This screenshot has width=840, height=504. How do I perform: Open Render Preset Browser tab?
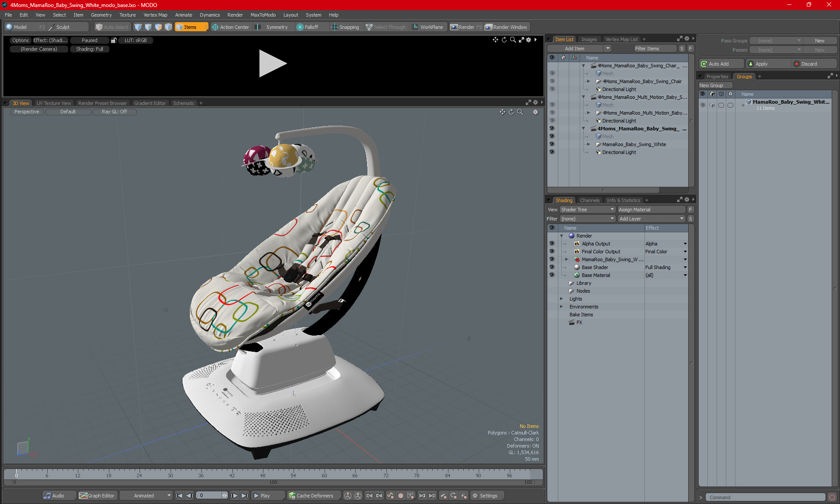(x=102, y=103)
